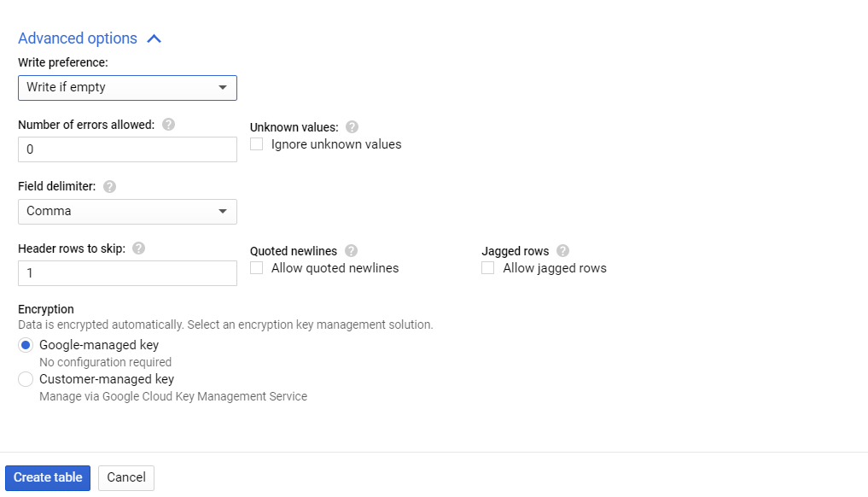868x497 pixels.
Task: Open the Quoted newlines help tooltip icon
Action: point(351,251)
